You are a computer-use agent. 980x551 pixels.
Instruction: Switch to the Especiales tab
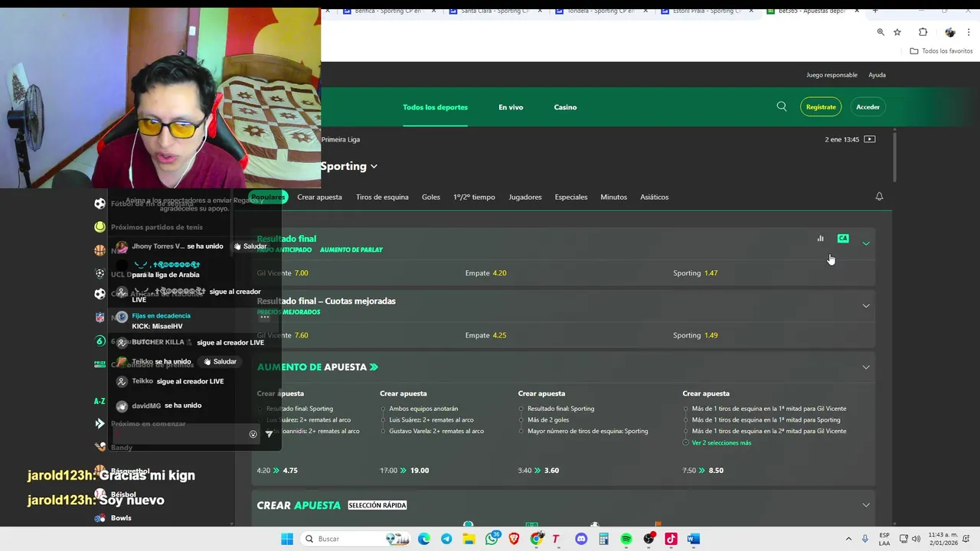(x=571, y=197)
